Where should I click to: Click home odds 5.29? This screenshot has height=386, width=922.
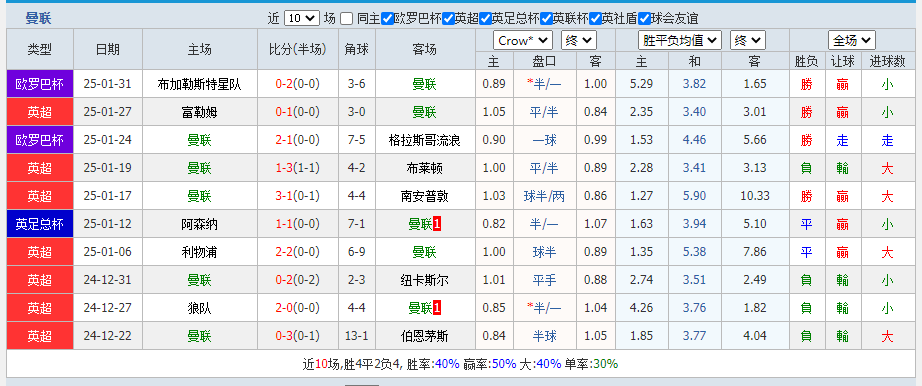coord(641,84)
